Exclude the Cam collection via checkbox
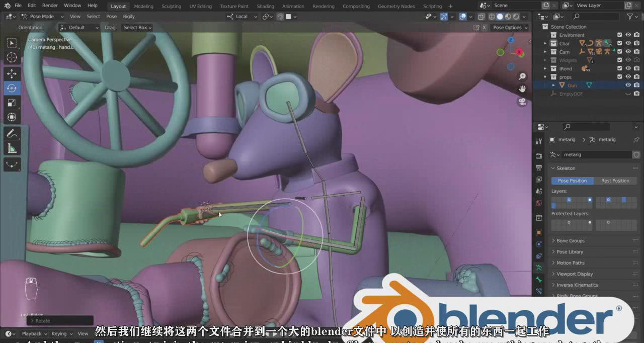644x343 pixels. click(x=620, y=52)
